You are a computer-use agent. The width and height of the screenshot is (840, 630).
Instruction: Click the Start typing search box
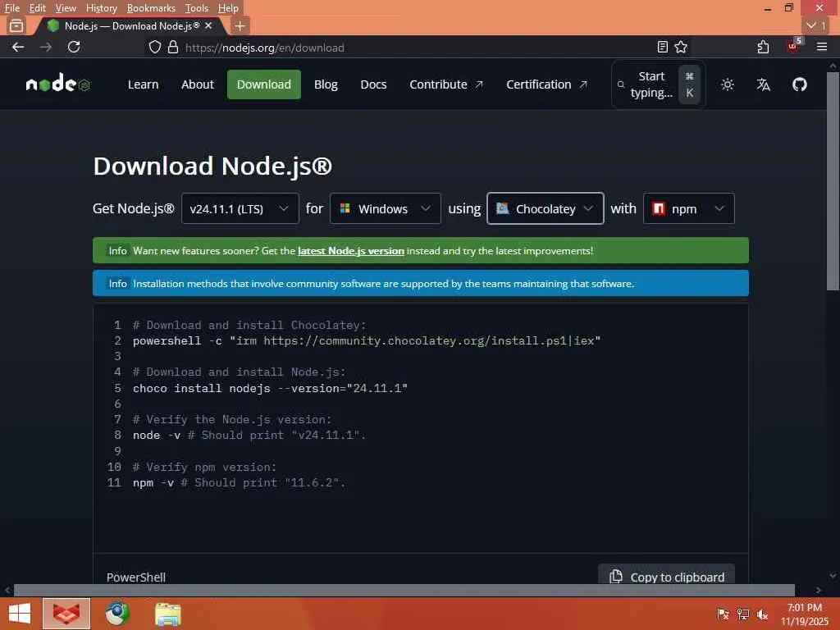659,84
